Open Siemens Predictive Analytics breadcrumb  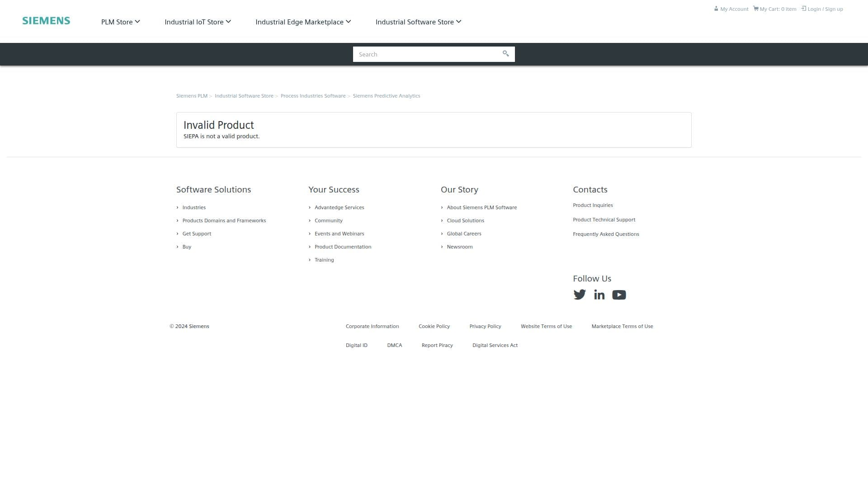[x=387, y=96]
